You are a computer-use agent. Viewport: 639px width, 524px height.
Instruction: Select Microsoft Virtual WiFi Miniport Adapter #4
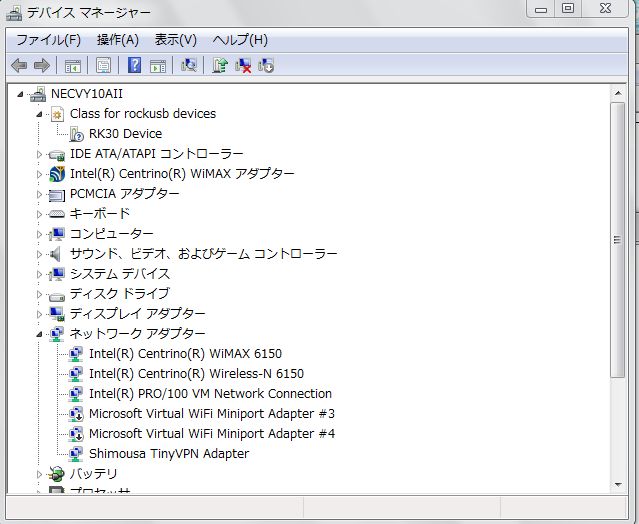click(x=212, y=434)
